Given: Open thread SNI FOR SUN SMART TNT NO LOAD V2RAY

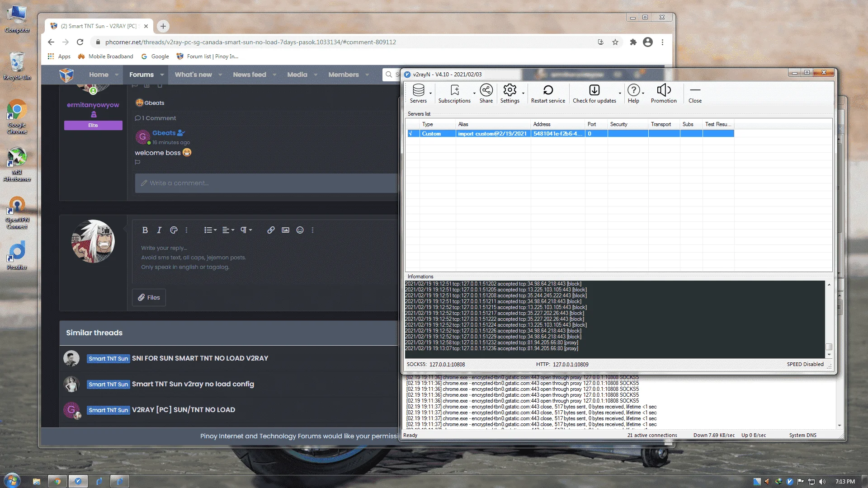Looking at the screenshot, I should tap(200, 358).
